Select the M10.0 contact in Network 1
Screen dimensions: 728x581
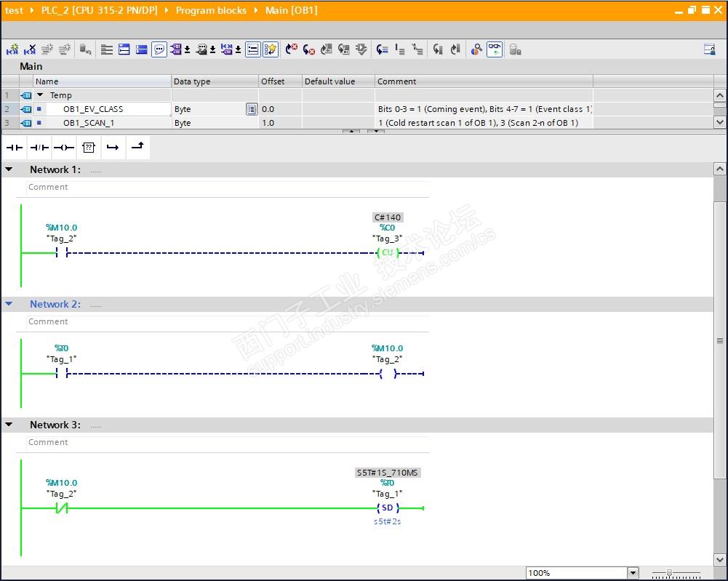pyautogui.click(x=62, y=252)
